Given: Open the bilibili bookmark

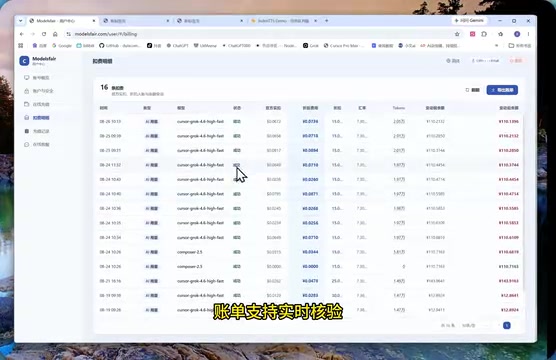Looking at the screenshot, I should pos(85,45).
